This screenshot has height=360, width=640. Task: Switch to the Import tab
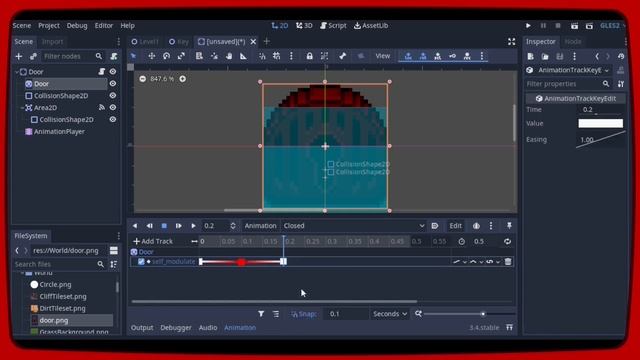coord(52,42)
